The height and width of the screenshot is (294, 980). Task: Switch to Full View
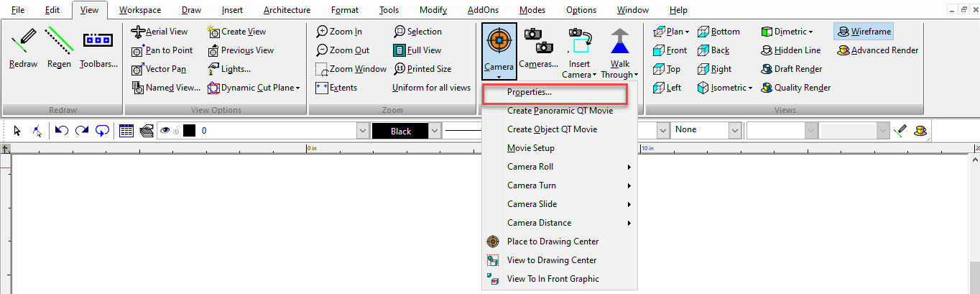(x=417, y=50)
